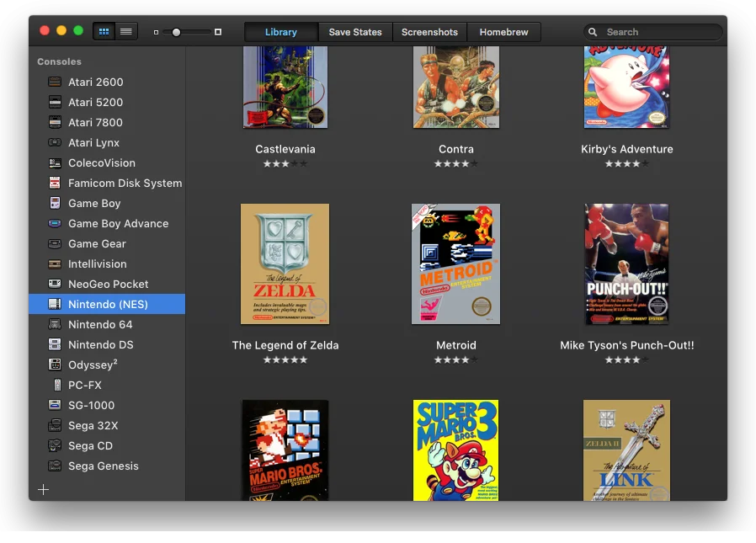Adjust the thumbnail size slider

point(178,31)
